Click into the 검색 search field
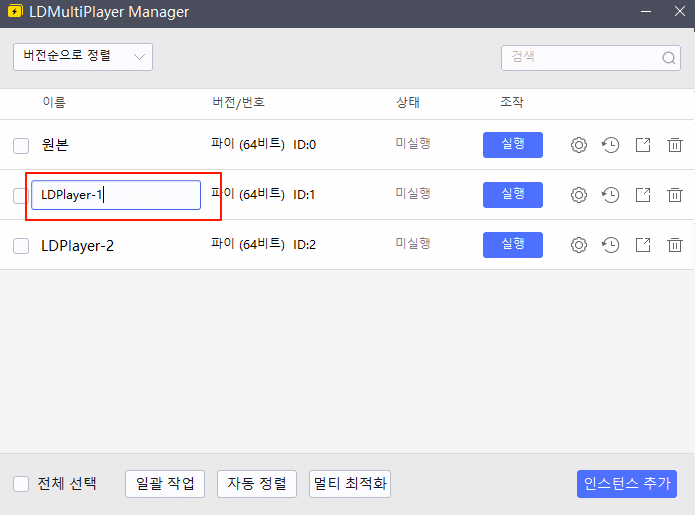This screenshot has height=515, width=695. (x=580, y=58)
